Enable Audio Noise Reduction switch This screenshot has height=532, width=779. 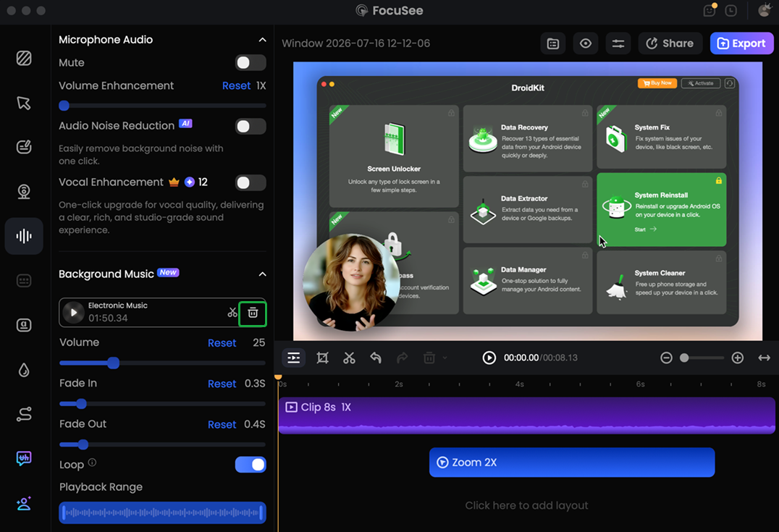(250, 126)
